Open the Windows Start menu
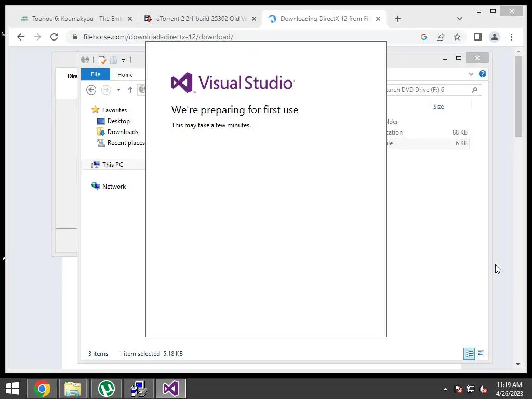Screen dimensions: 532x399 pos(12,389)
